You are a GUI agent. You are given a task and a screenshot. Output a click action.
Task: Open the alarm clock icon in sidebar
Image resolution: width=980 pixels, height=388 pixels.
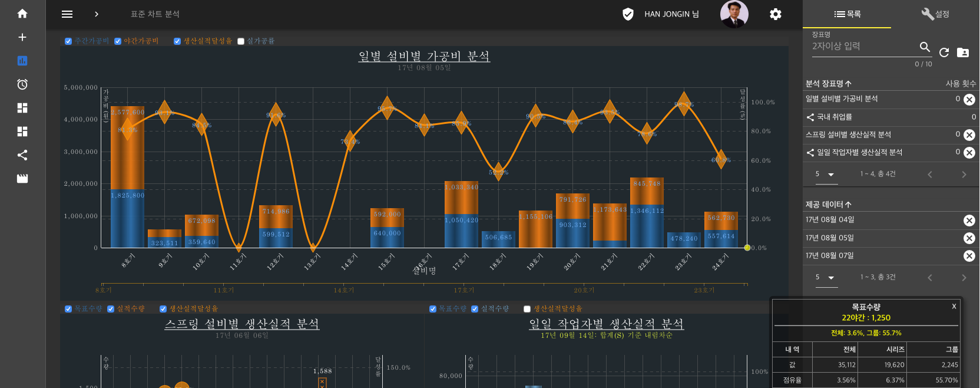(x=22, y=84)
